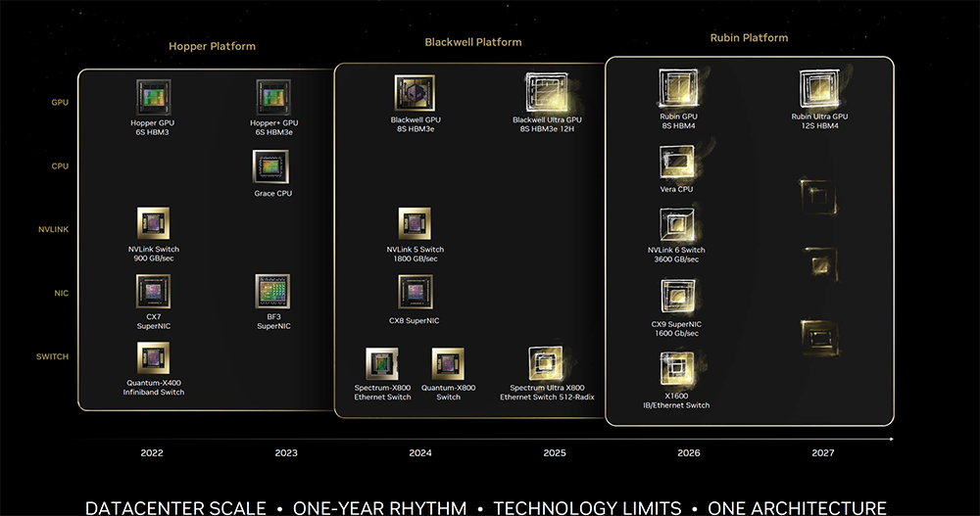Click the timeline arrowhead past 2027
The width and height of the screenshot is (980, 516).
pyautogui.click(x=891, y=440)
